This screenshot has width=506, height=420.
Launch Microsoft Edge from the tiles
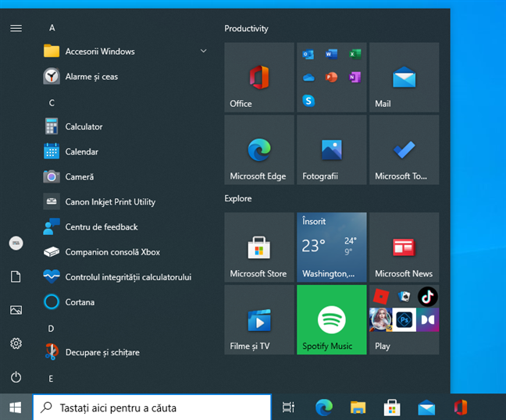tap(258, 150)
